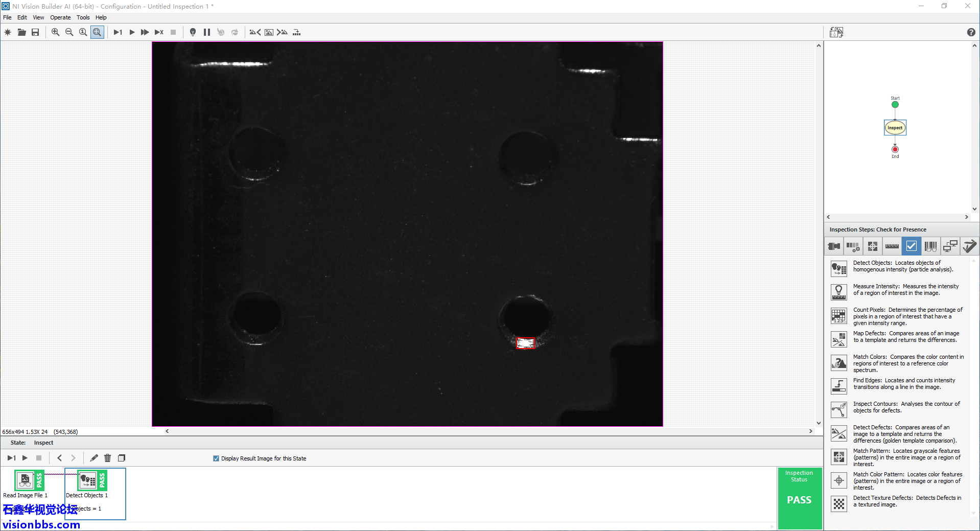Click the Zoom In magnifier icon
Screen dimensions: 980x531
pos(55,32)
